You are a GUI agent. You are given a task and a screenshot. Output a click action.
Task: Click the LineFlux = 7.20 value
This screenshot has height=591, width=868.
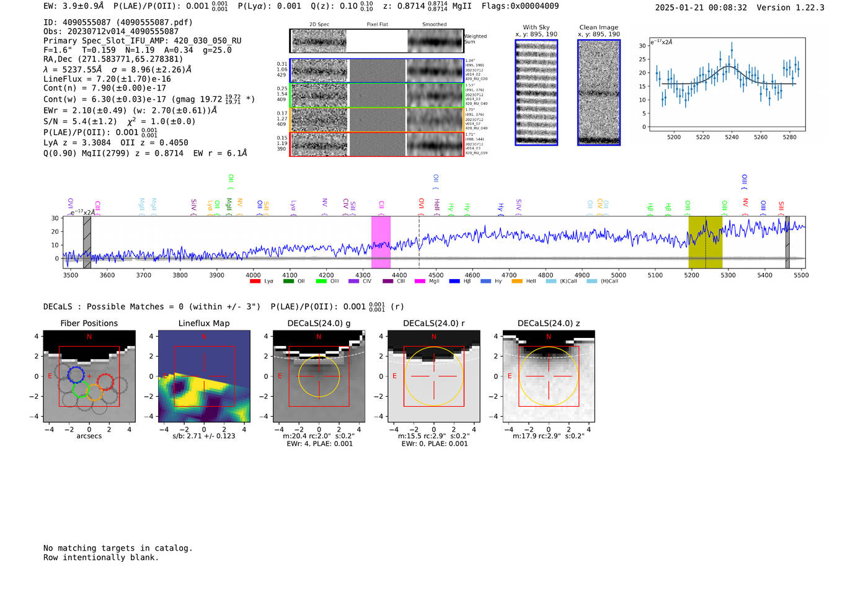(x=107, y=79)
